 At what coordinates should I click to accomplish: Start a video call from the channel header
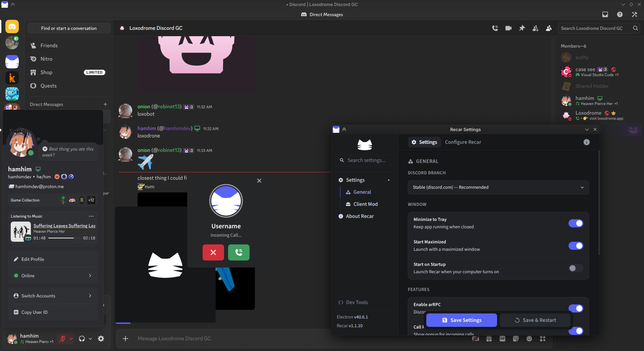508,28
